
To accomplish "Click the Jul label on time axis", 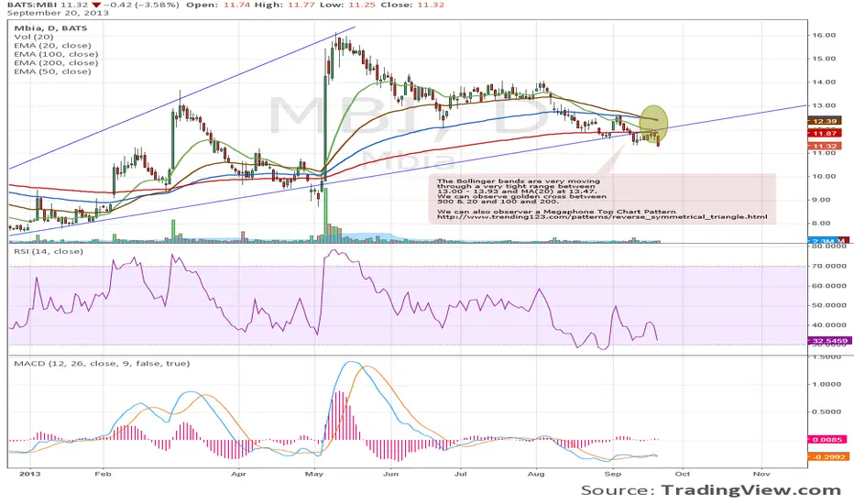I will tap(461, 474).
